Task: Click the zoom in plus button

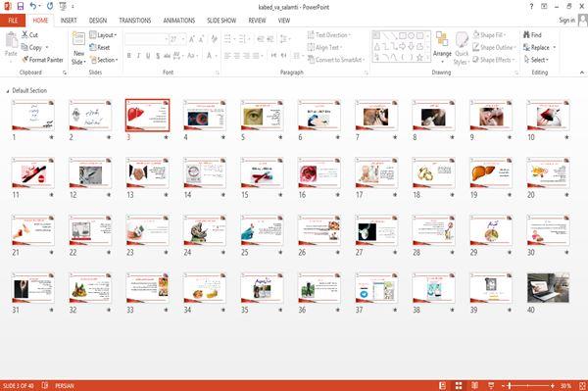Action: [x=553, y=385]
